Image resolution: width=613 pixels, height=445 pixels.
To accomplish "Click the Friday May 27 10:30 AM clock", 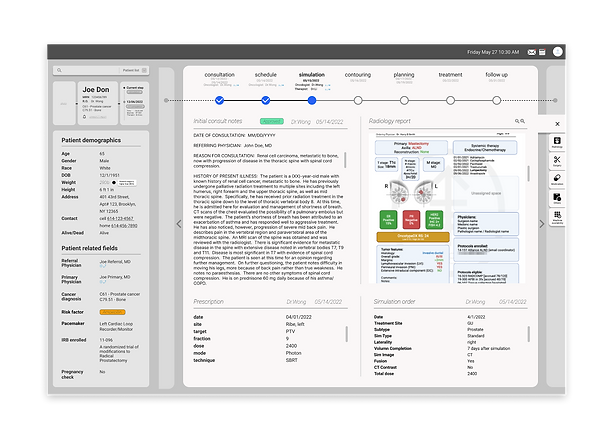I will point(493,52).
